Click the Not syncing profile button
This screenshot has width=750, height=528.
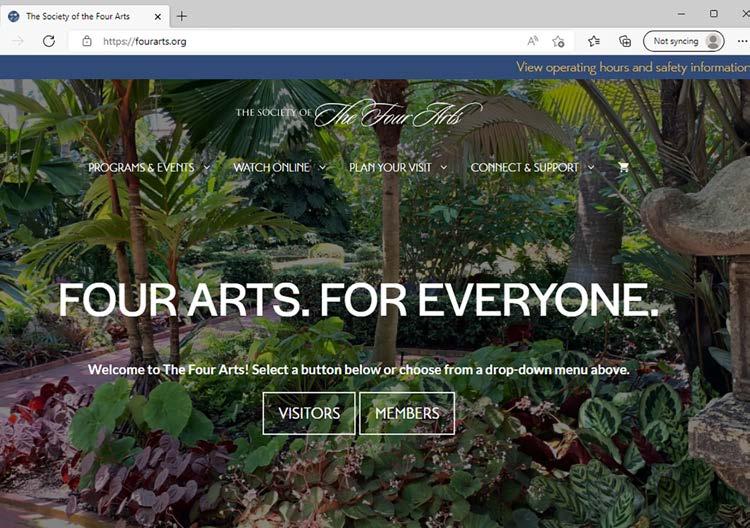684,41
